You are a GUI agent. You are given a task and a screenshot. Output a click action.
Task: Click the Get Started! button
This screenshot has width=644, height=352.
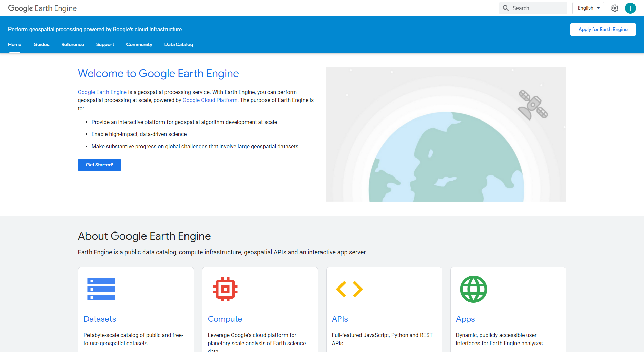(99, 165)
